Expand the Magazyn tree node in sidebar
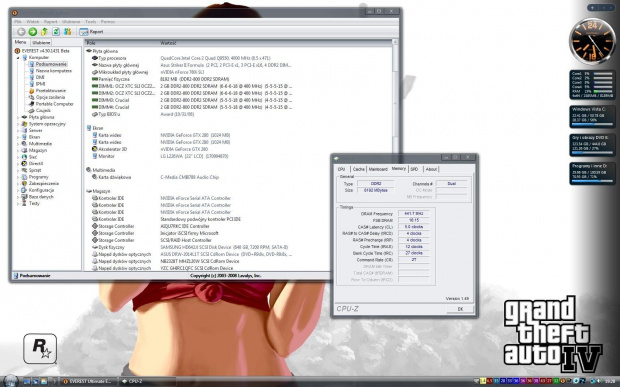Screen dimensions: 620x387 (x=18, y=151)
